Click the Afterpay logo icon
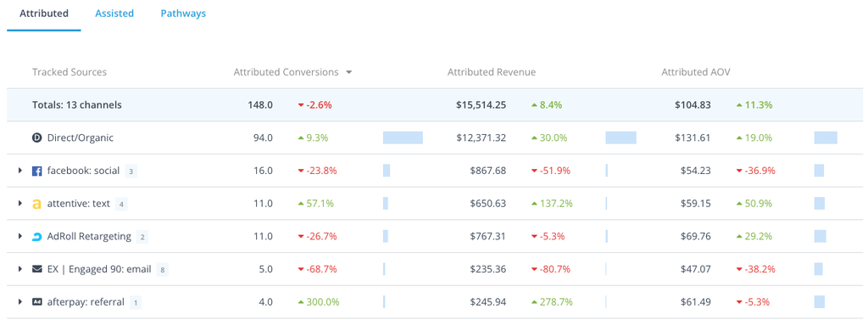The image size is (868, 320). pyautogui.click(x=37, y=302)
